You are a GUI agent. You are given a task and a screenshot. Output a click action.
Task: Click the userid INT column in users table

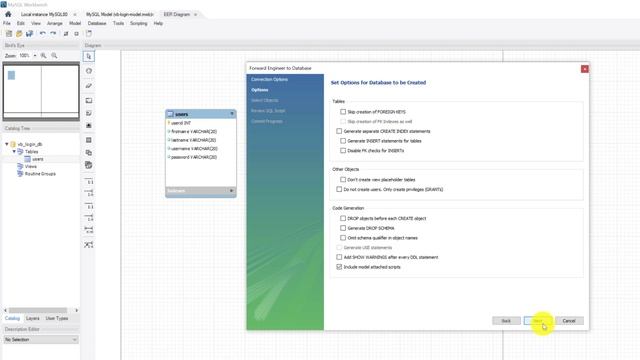click(x=180, y=123)
